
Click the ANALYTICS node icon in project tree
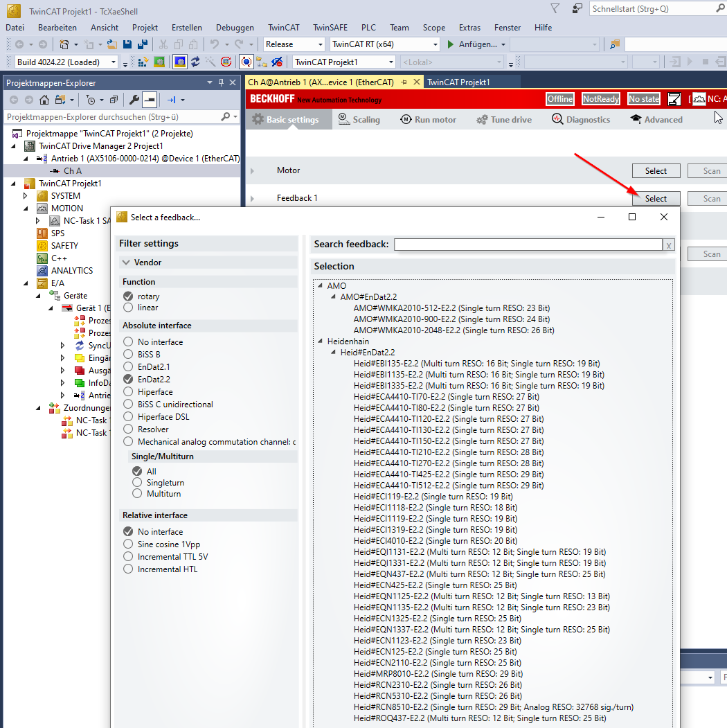tap(43, 271)
